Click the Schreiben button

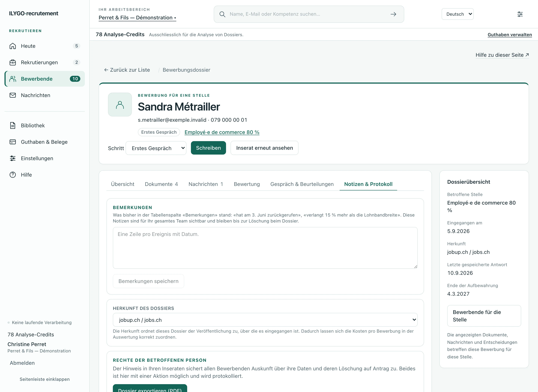208,148
